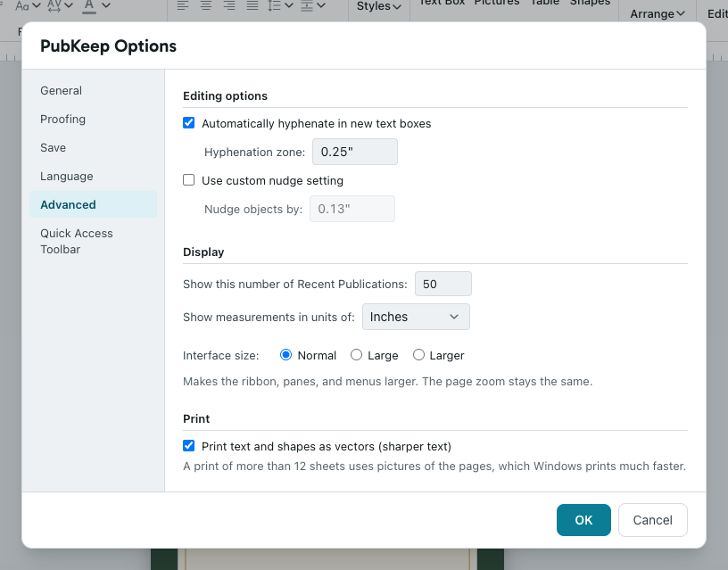Screen dimensions: 728x570
Task: Select the Normal interface size radio button
Action: (286, 355)
